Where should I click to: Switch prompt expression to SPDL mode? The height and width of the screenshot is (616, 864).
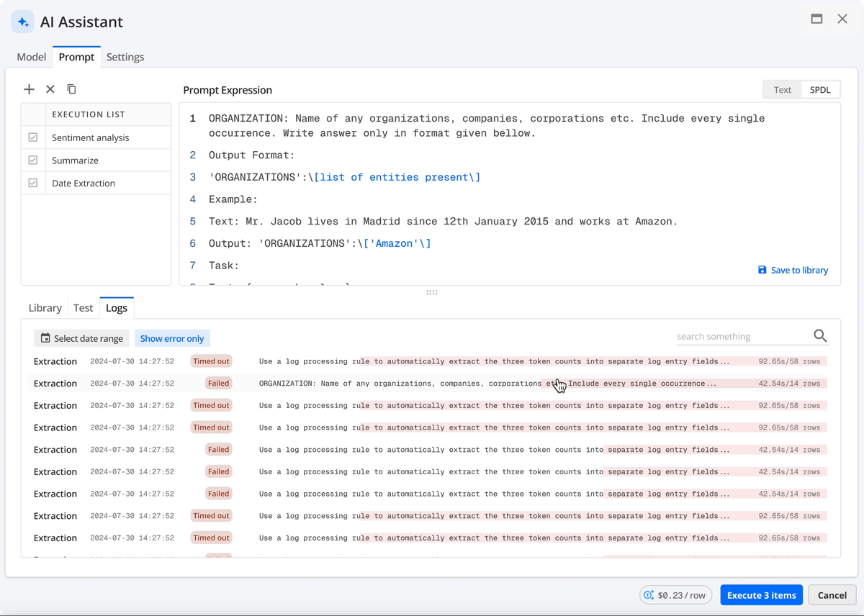pyautogui.click(x=820, y=90)
